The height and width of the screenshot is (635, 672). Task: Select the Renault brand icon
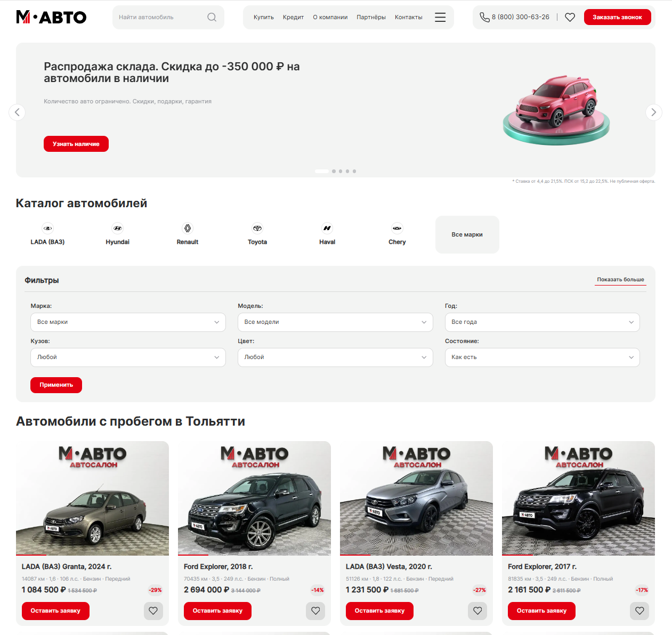click(188, 228)
